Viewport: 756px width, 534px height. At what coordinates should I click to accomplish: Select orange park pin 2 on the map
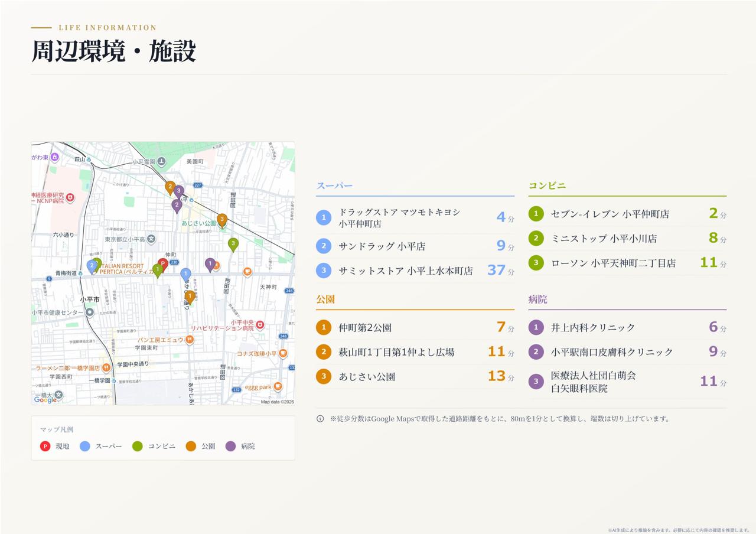170,188
